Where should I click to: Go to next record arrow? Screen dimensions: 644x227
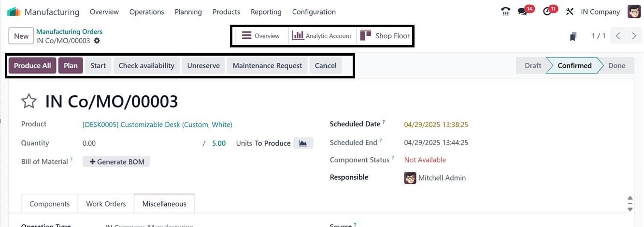click(634, 36)
